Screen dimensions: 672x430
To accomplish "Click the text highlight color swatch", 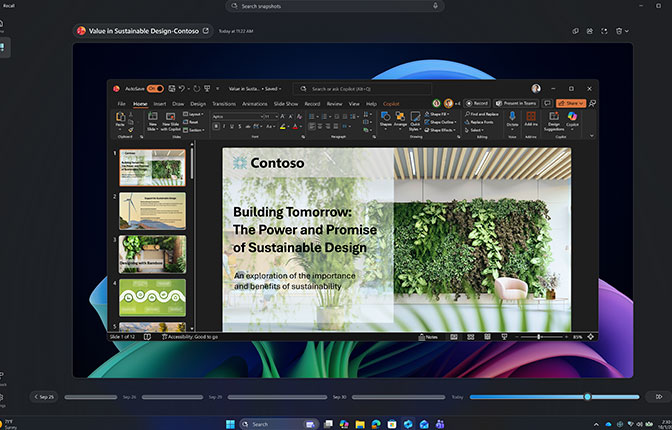I will coord(282,126).
